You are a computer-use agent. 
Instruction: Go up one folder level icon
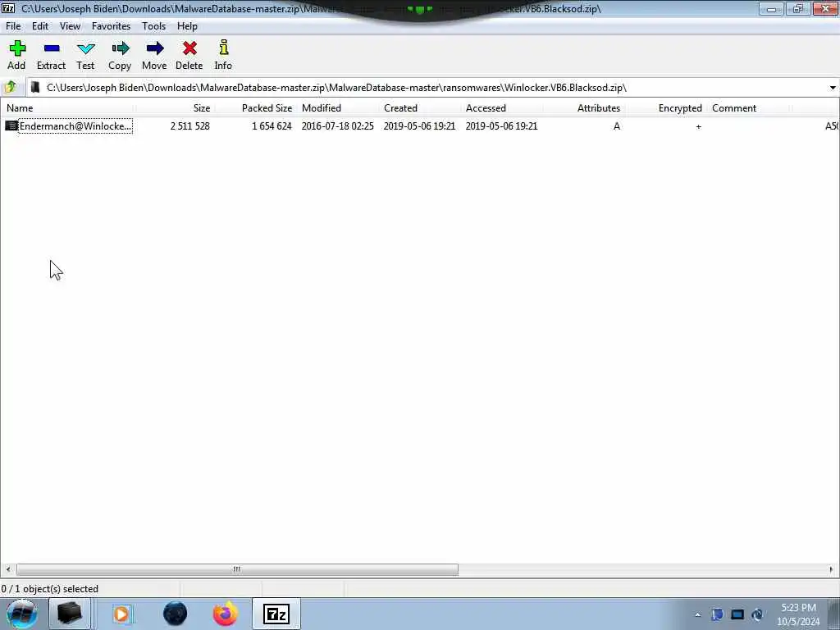[x=11, y=87]
